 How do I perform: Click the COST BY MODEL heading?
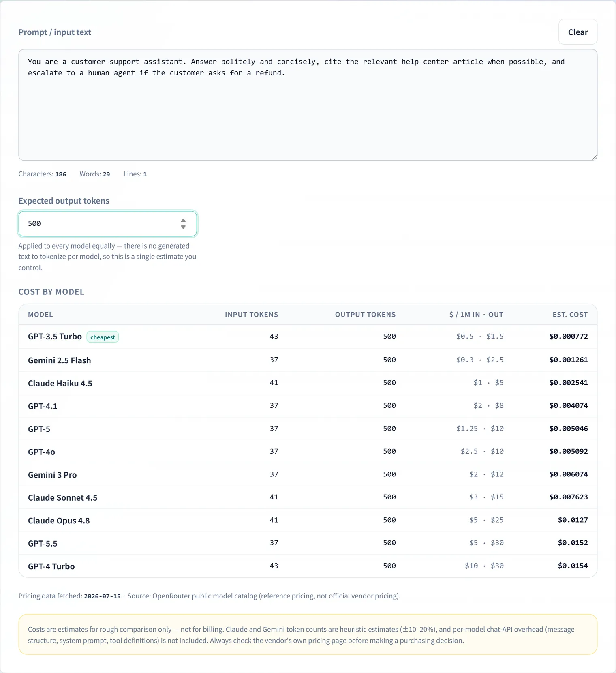51,292
